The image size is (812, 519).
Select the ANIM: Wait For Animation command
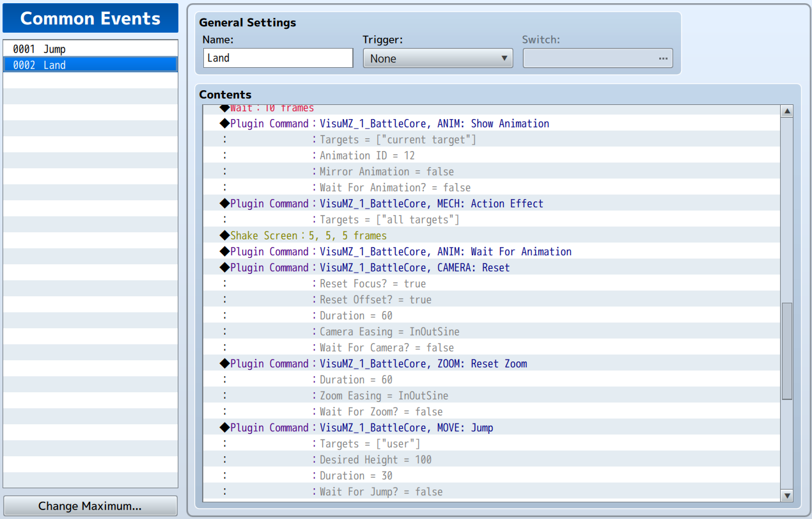[492, 252]
